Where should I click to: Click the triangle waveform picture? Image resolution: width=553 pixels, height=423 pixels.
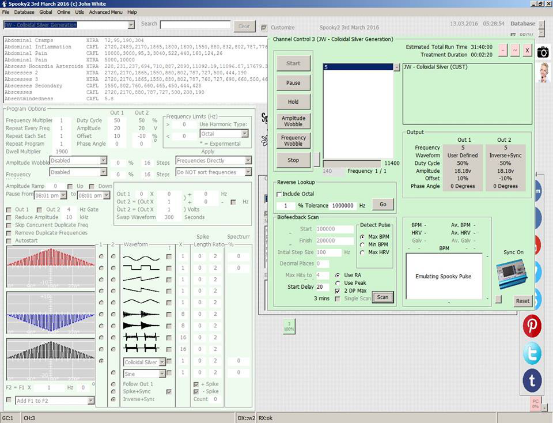point(141,302)
